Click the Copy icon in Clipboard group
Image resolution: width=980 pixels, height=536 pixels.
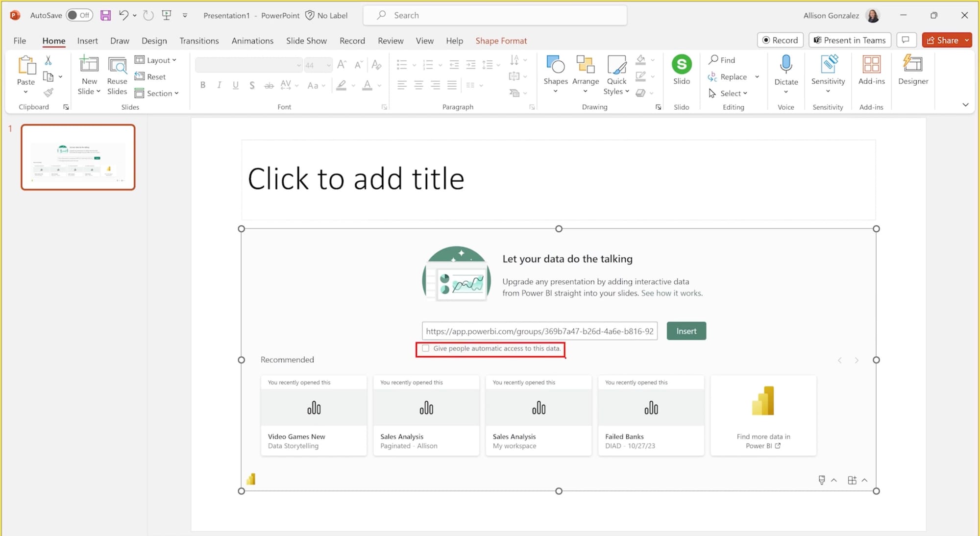(x=48, y=76)
